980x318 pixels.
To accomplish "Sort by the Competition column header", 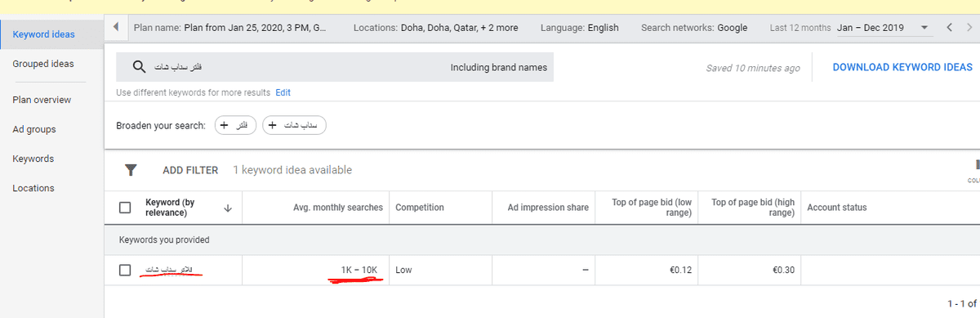I will [420, 208].
